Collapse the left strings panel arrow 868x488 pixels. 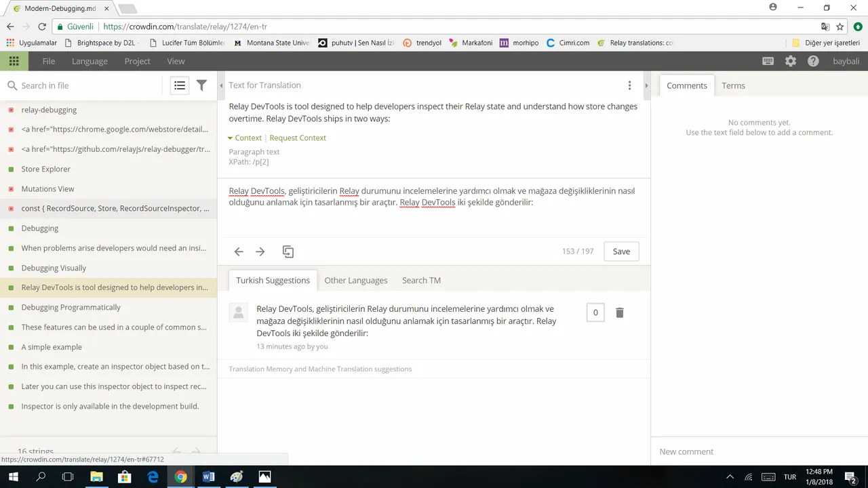(x=221, y=85)
